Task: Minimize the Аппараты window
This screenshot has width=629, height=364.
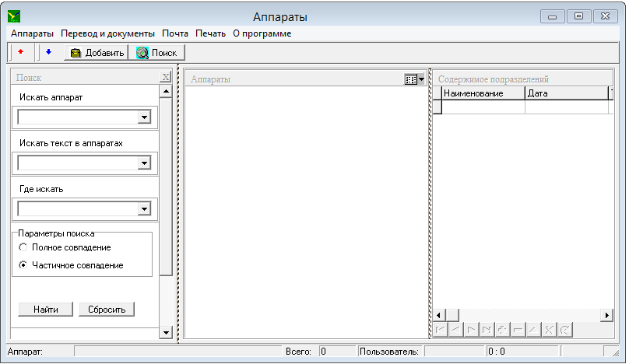Action: click(553, 16)
